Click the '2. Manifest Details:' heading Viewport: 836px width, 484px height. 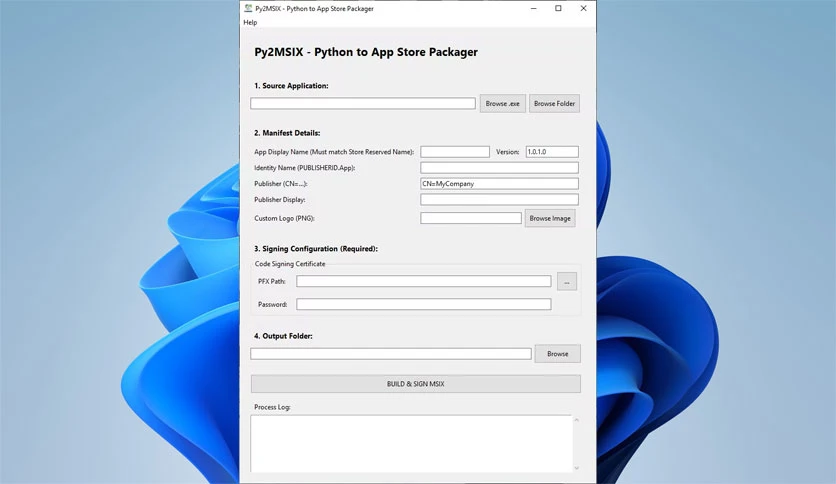[x=287, y=133]
